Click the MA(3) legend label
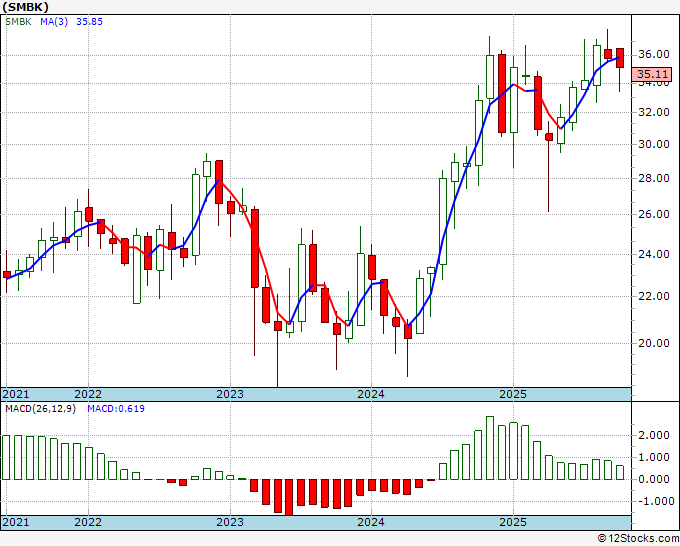 (x=54, y=22)
